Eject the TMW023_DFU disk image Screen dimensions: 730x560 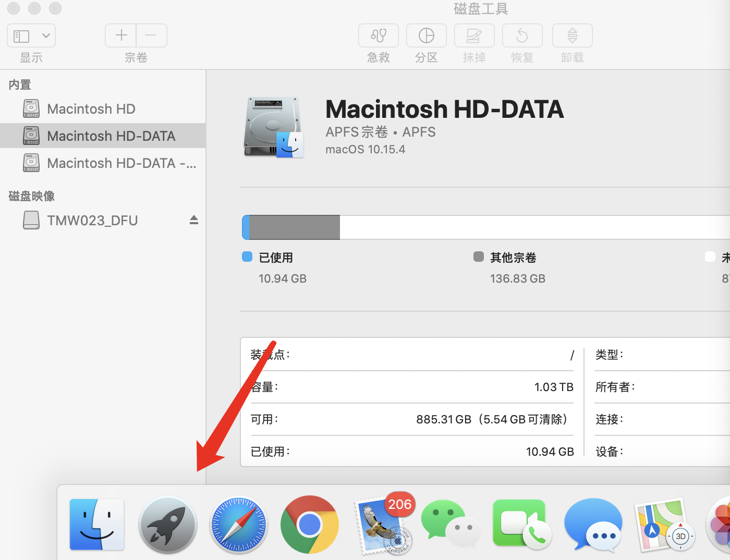tap(194, 220)
